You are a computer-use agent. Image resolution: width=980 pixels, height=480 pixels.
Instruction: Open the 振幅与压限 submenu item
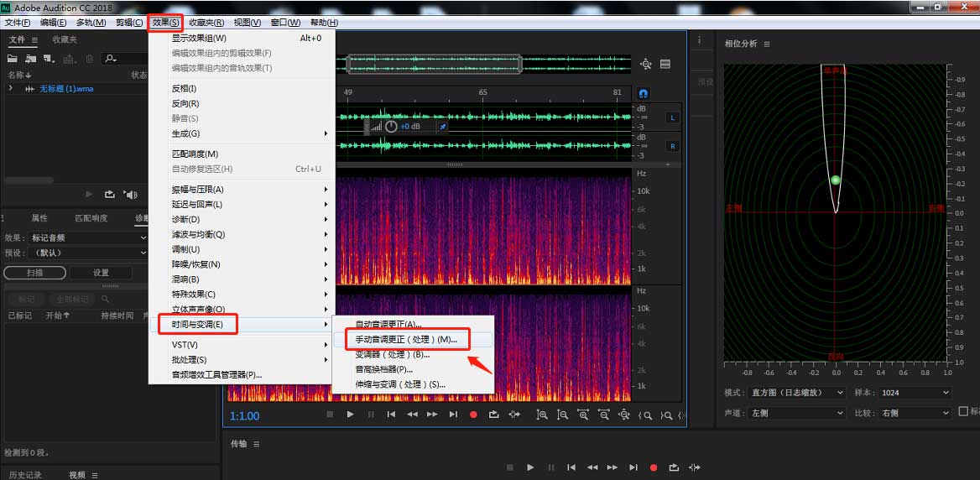(198, 190)
